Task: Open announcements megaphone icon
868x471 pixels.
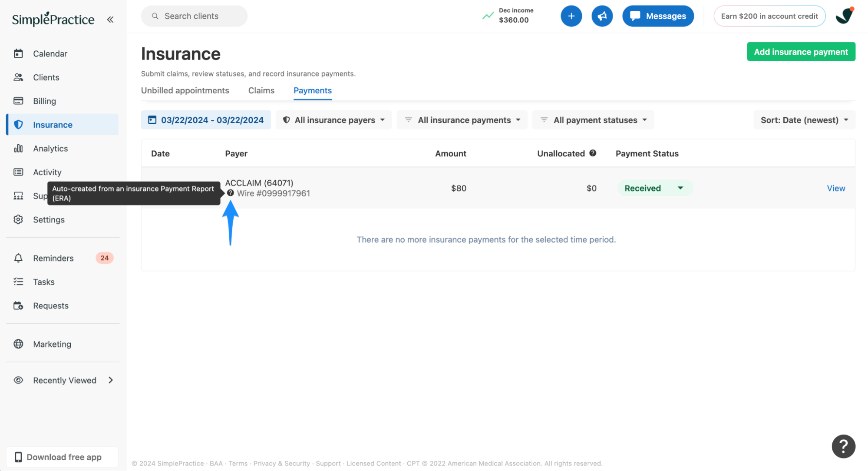Action: 602,16
